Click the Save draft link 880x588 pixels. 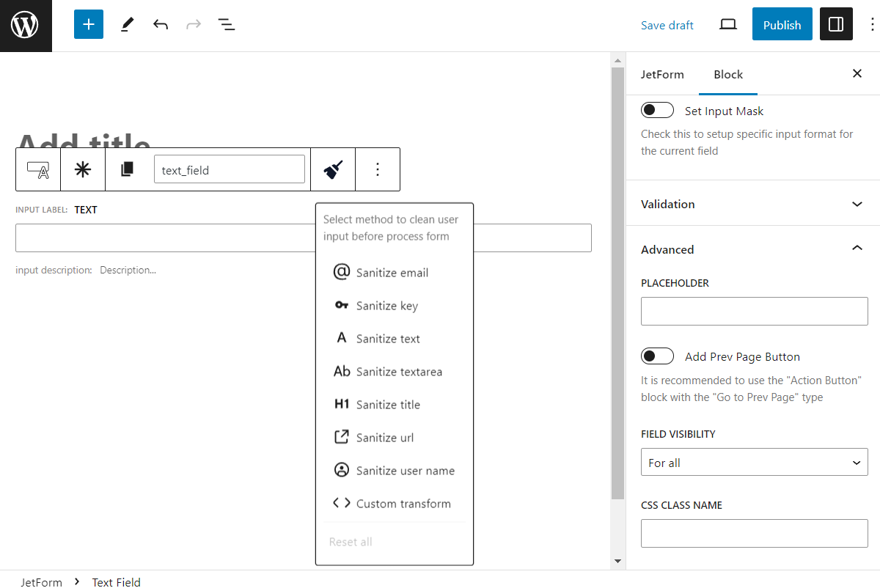click(x=667, y=24)
